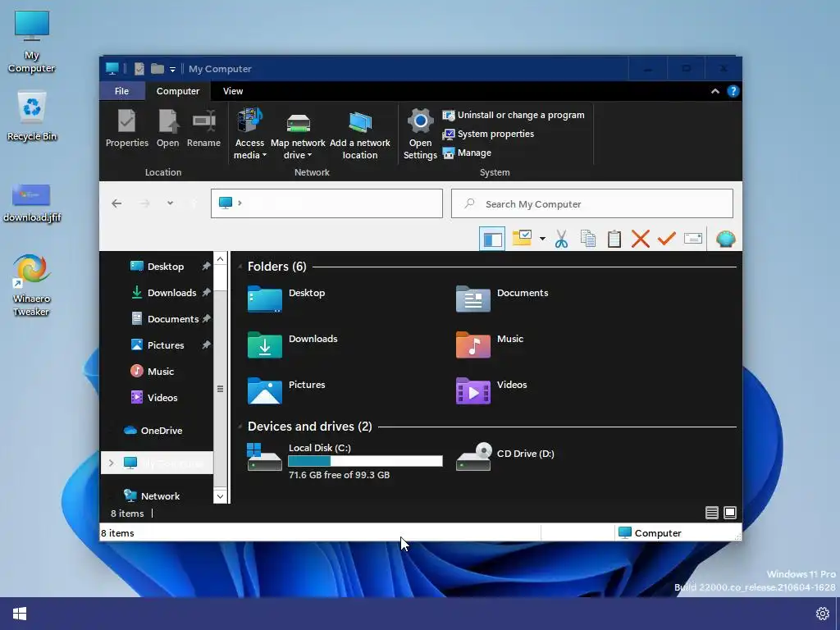Click System properties in the ribbon
840x630 pixels.
(x=488, y=134)
